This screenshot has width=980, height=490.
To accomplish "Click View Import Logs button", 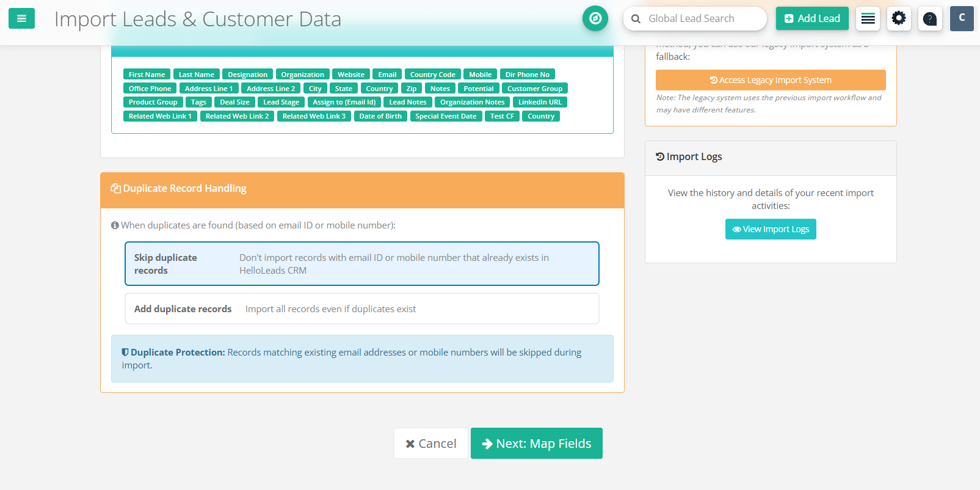I will pyautogui.click(x=770, y=229).
